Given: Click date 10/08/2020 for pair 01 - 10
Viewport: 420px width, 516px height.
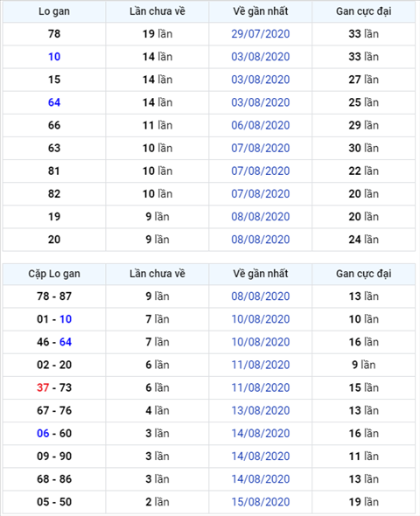Looking at the screenshot, I should pos(261,319).
